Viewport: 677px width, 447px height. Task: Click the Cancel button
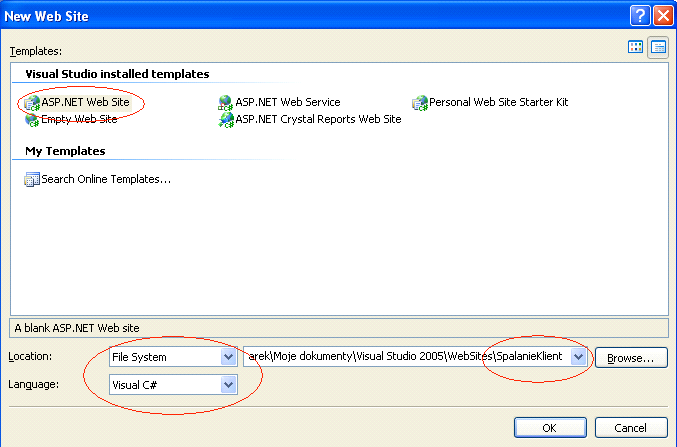631,428
